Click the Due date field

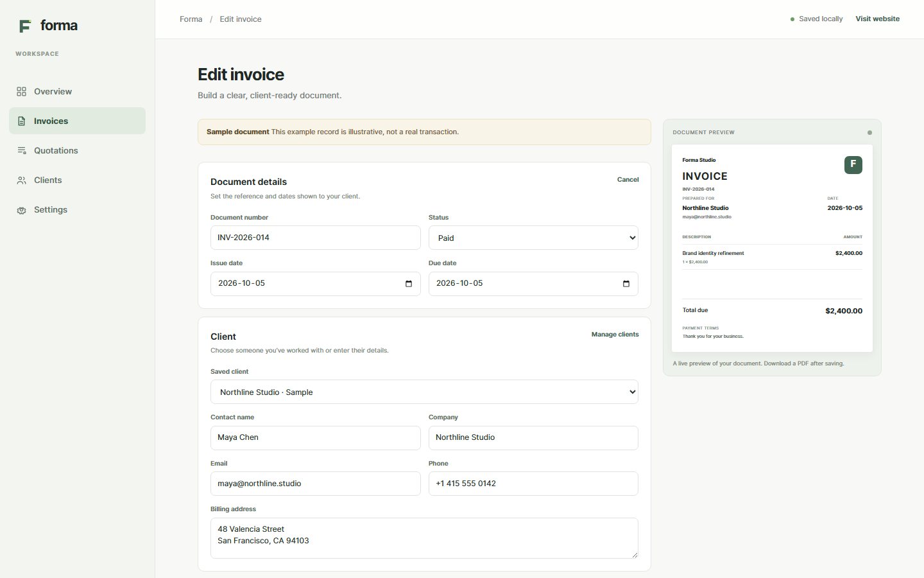tap(533, 284)
